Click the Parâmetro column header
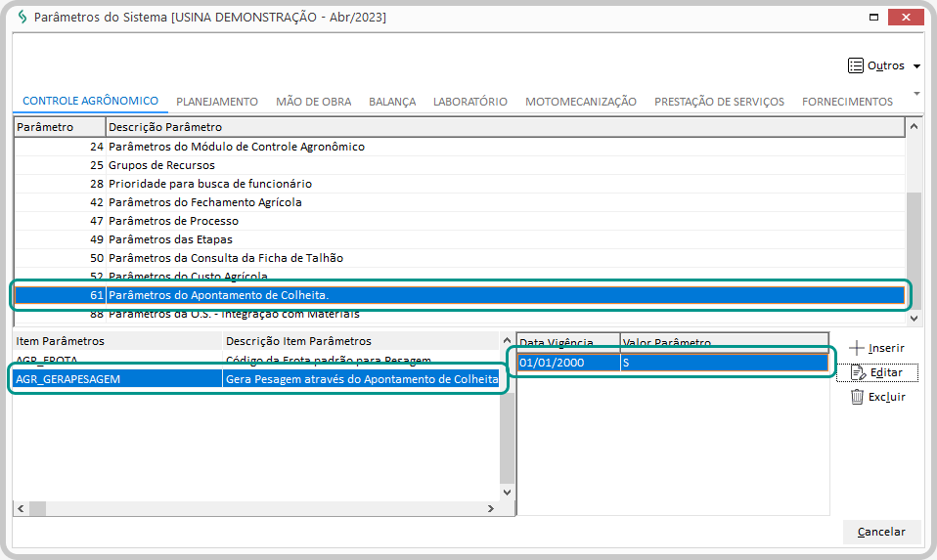Screen dimensions: 937x560 coord(61,127)
